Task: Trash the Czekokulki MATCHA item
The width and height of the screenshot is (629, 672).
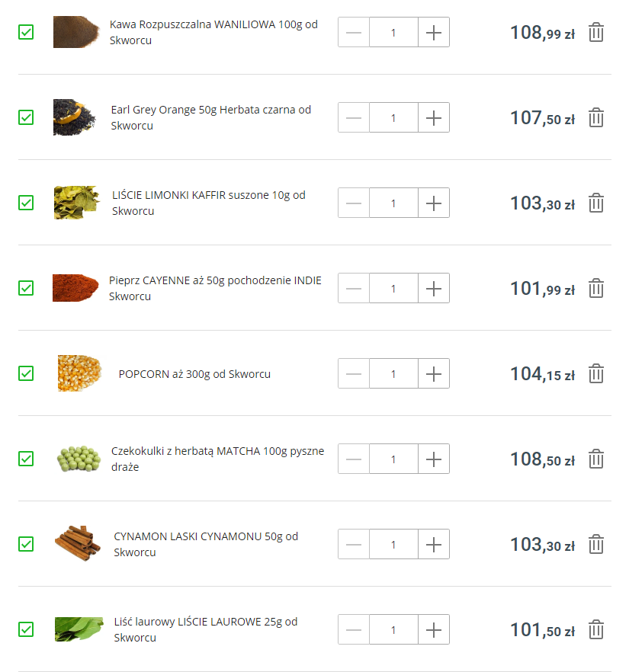Action: click(x=596, y=459)
